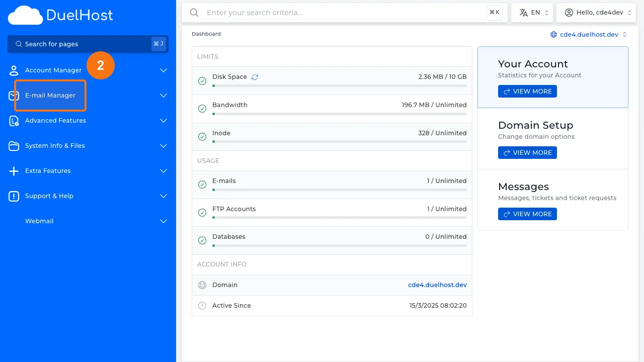Select E-mail Manager in the sidebar
Screen dimensions: 644x362
(50, 96)
